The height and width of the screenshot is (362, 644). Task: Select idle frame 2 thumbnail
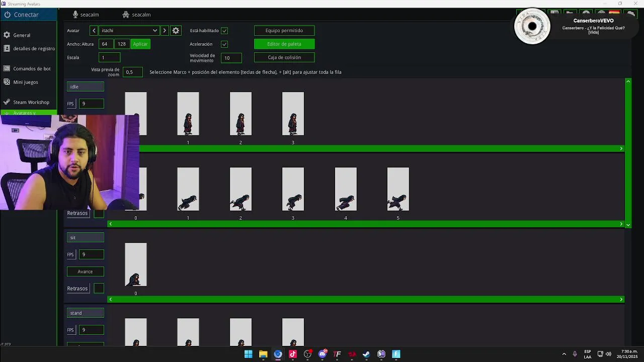240,114
